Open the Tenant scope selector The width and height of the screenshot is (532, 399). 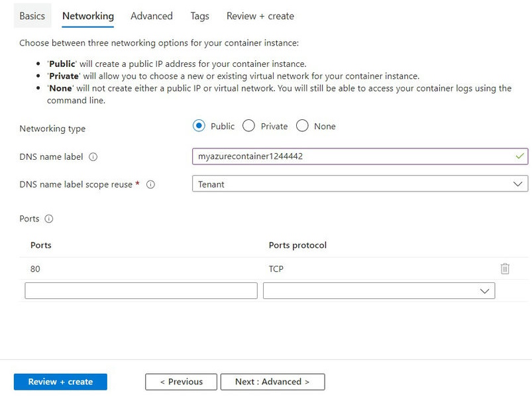point(360,184)
